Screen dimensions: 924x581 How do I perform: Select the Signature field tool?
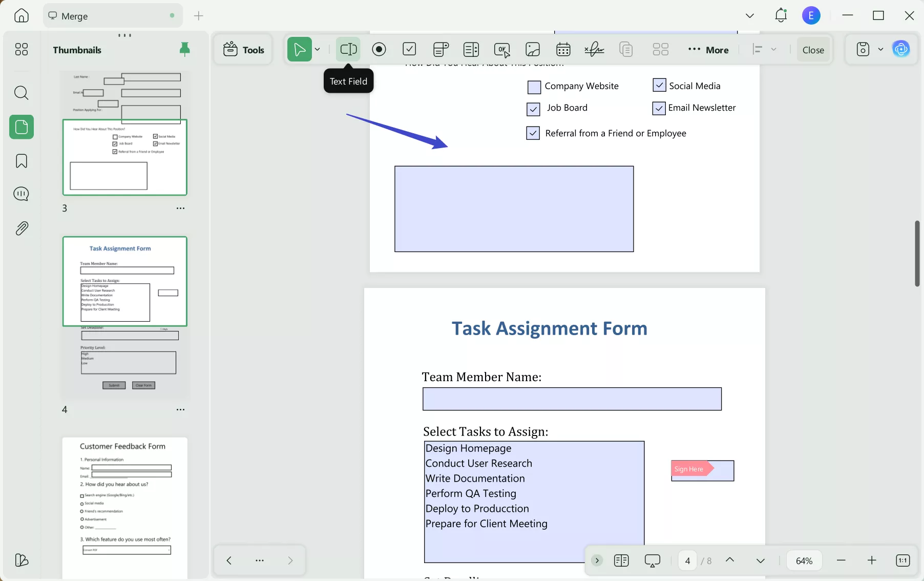pos(593,49)
